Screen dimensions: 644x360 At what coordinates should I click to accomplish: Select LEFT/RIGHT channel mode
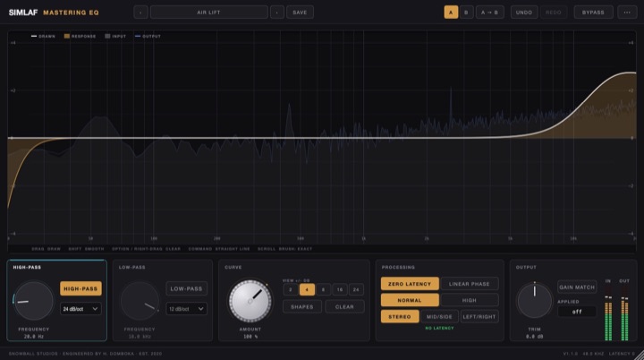point(479,316)
